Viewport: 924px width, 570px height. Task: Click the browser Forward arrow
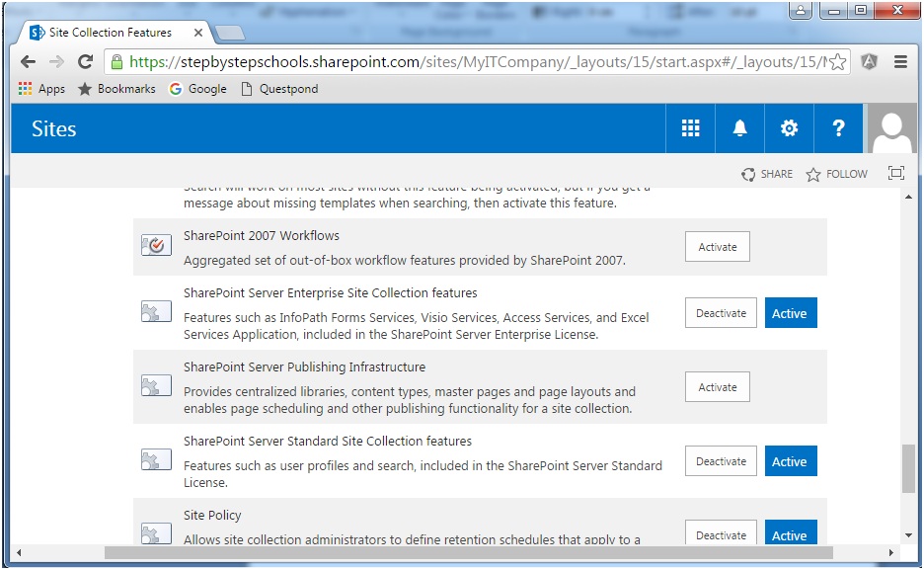(x=56, y=62)
